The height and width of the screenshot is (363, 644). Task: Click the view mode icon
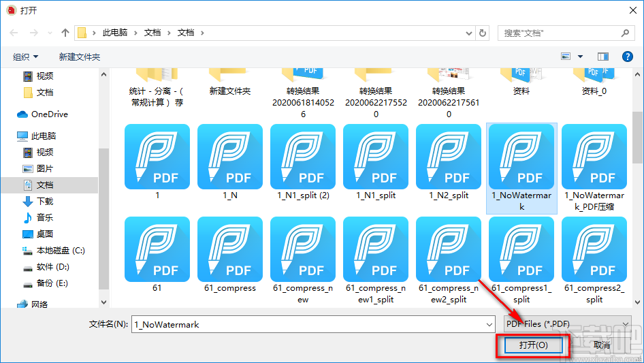click(x=566, y=57)
